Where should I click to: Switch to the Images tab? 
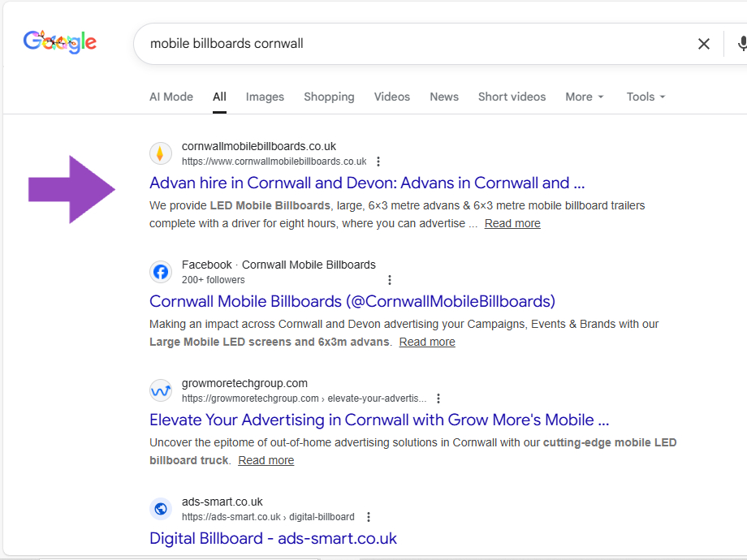point(265,97)
